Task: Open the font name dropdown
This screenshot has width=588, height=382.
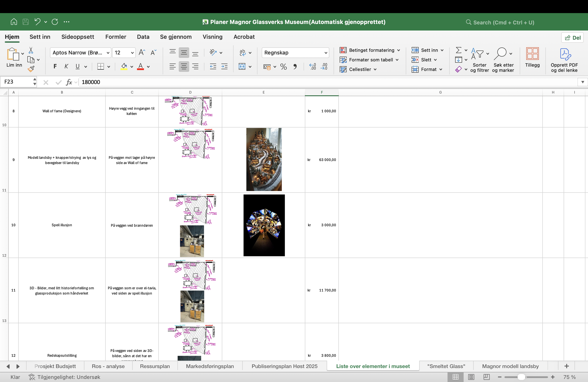Action: click(x=108, y=53)
